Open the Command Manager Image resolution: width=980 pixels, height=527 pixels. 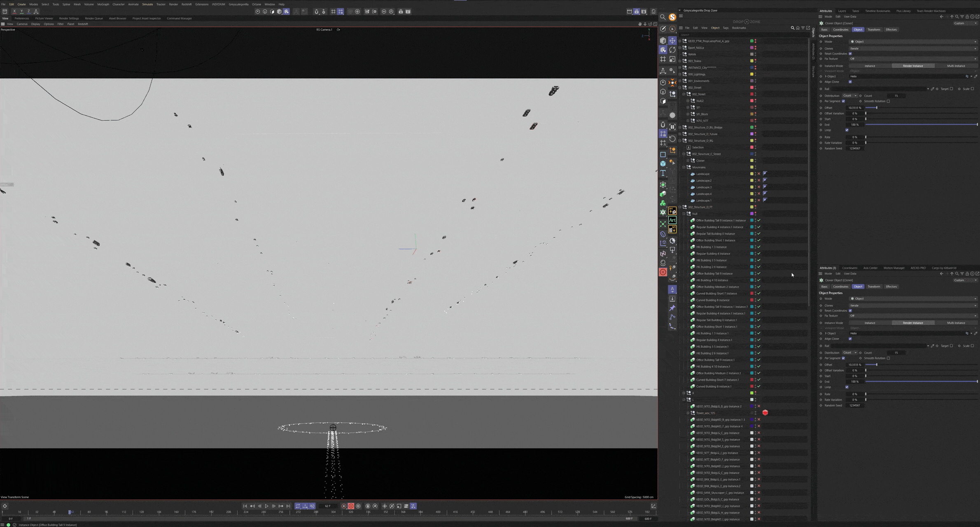(179, 19)
